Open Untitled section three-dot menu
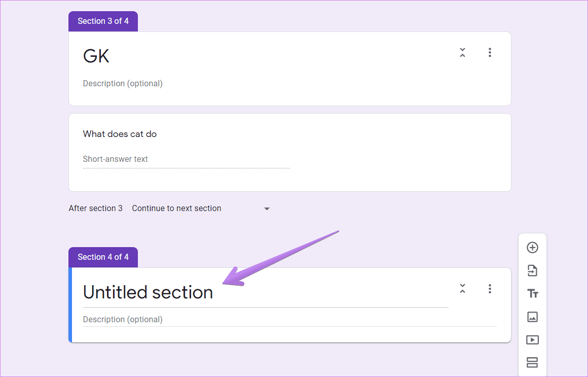 pyautogui.click(x=489, y=289)
